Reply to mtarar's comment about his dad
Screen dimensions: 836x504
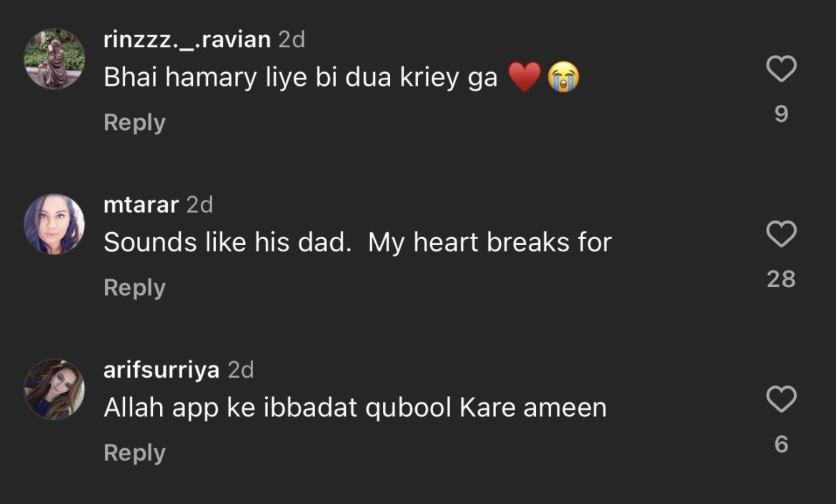click(134, 288)
